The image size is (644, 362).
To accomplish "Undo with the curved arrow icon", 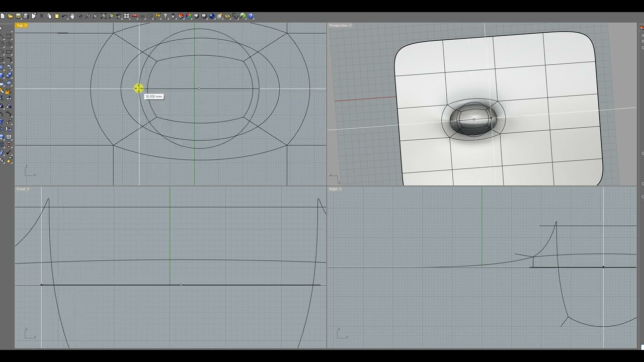I will [64, 16].
